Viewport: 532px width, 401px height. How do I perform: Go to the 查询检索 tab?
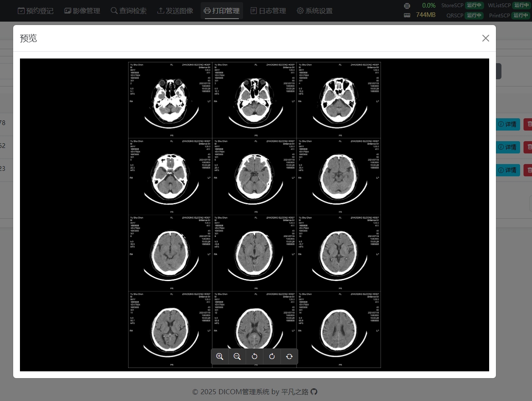[129, 11]
